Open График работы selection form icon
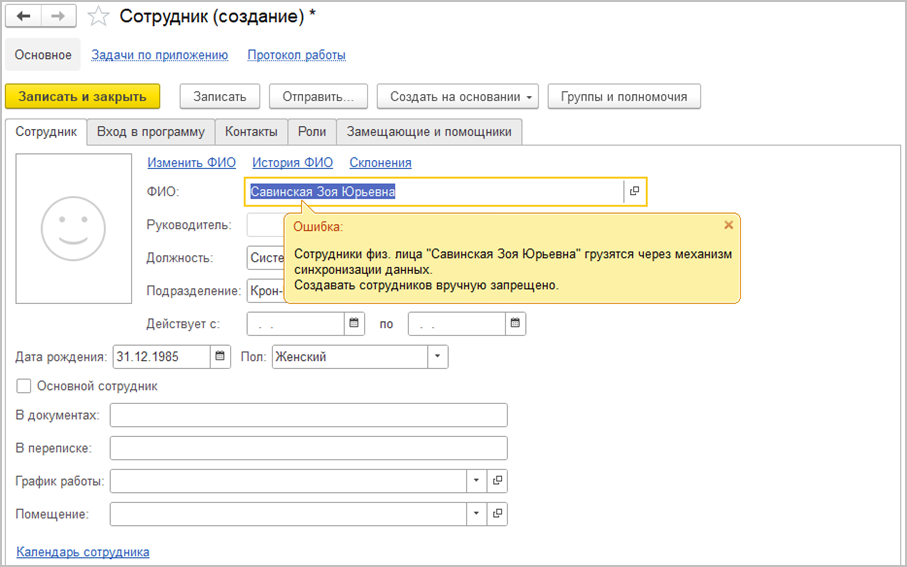This screenshot has height=567, width=907. coord(497,481)
